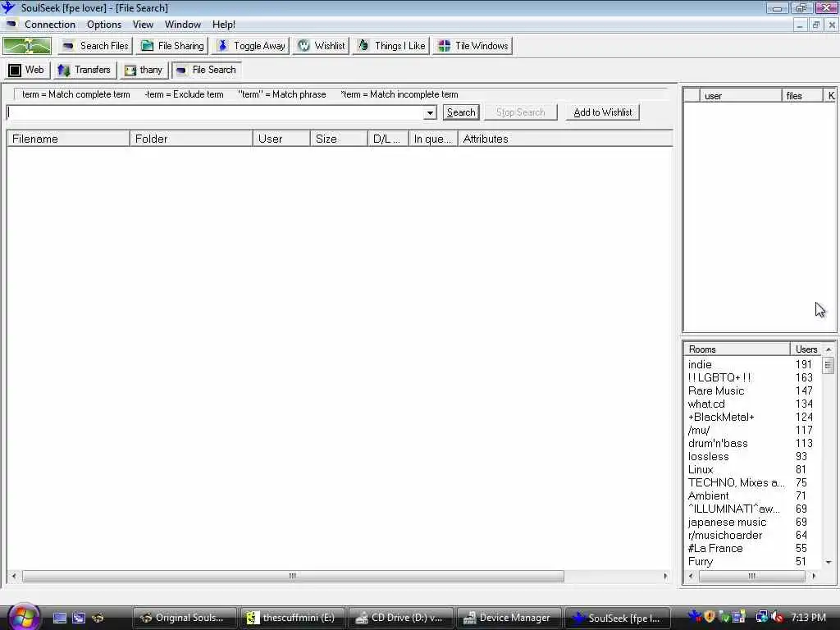The width and height of the screenshot is (840, 630).
Task: Switch to the Transfers tab
Action: [x=84, y=71]
